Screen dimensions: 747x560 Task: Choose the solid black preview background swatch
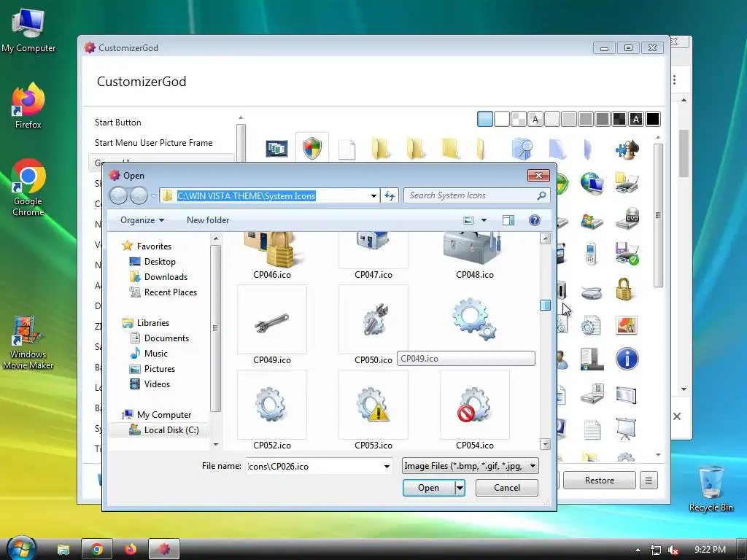click(x=653, y=119)
